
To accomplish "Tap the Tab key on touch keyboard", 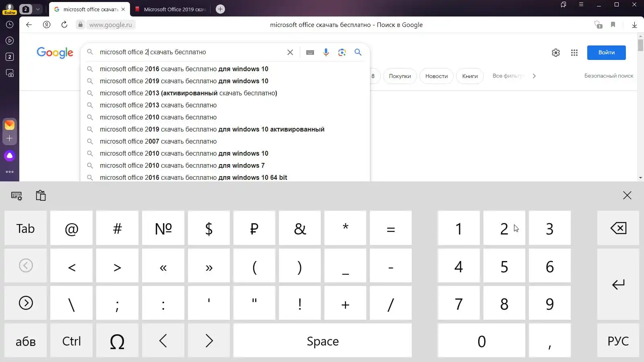I will tap(26, 228).
